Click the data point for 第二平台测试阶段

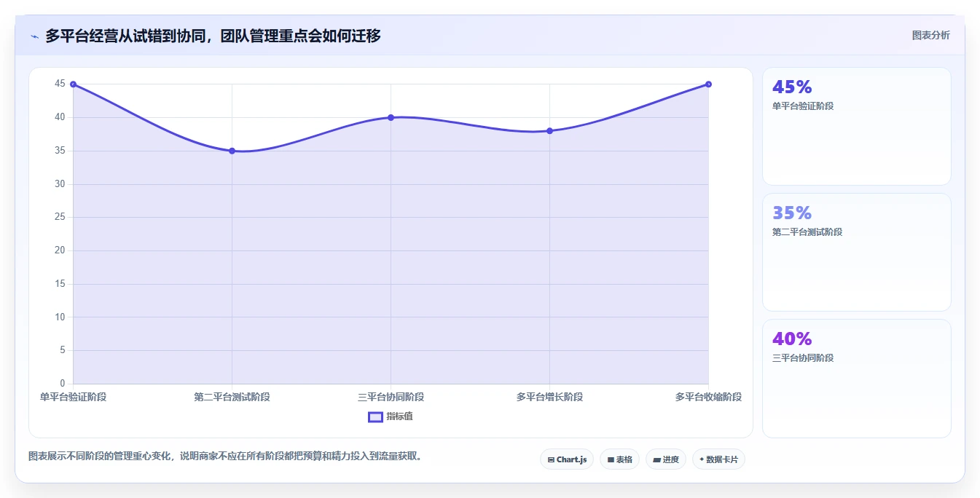(232, 151)
